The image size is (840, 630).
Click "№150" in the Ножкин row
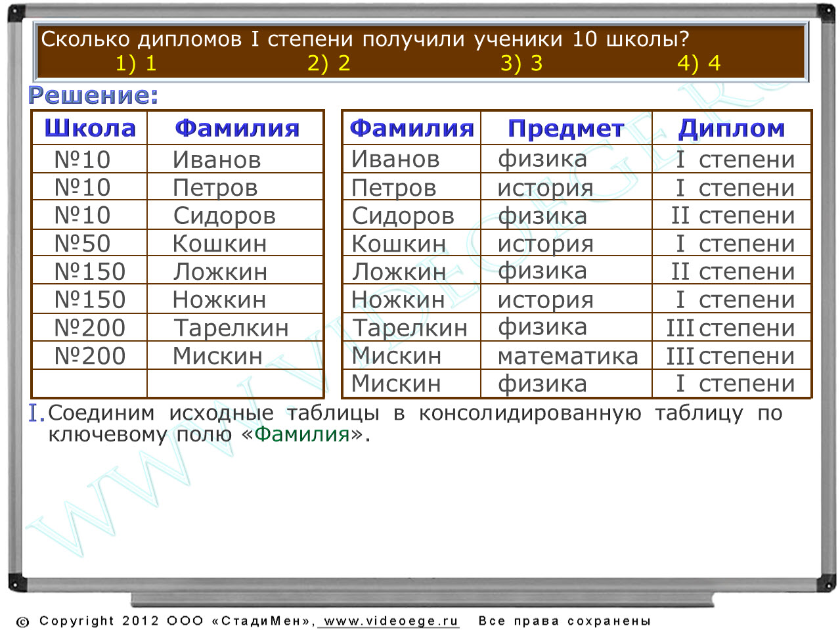(90, 300)
